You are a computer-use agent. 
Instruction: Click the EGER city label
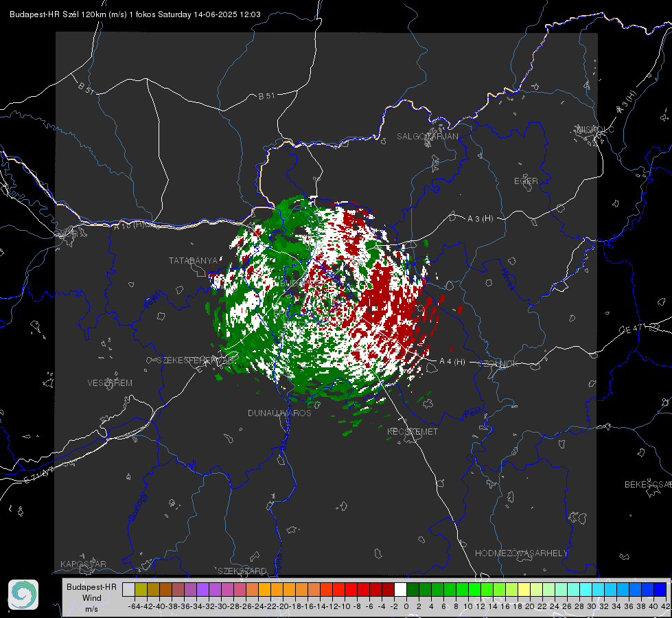pos(526,181)
